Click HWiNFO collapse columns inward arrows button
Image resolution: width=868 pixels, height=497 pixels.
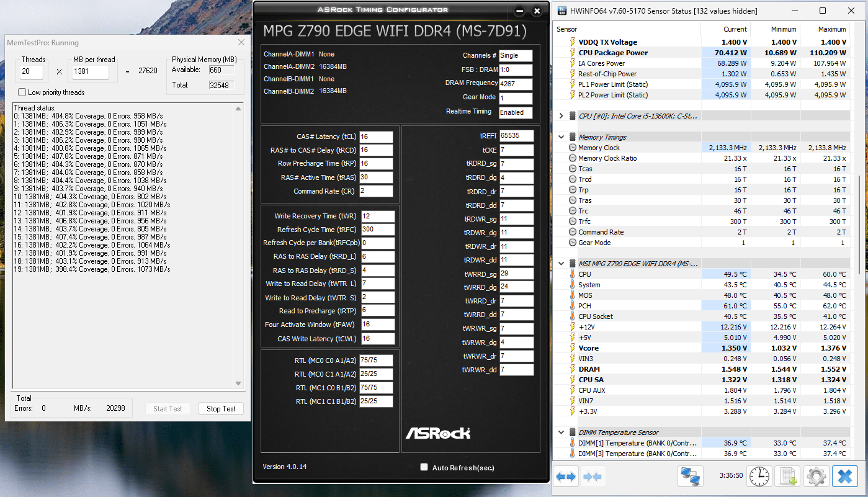pyautogui.click(x=593, y=477)
